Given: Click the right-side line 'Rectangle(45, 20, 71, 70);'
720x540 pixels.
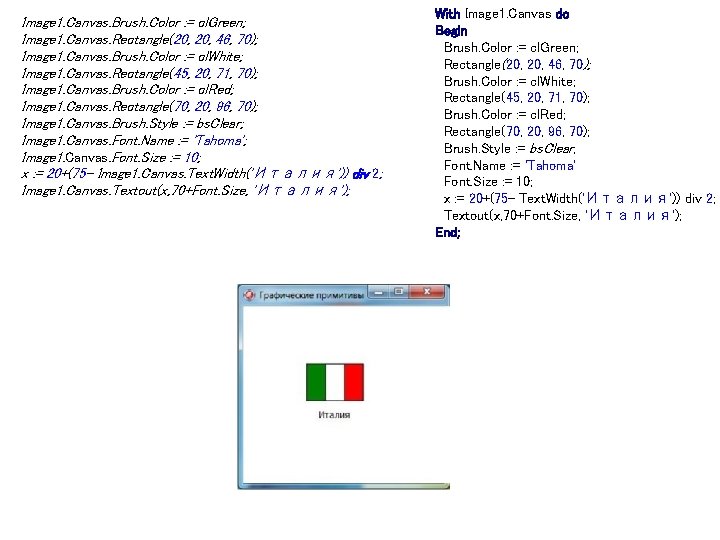Looking at the screenshot, I should [x=517, y=97].
